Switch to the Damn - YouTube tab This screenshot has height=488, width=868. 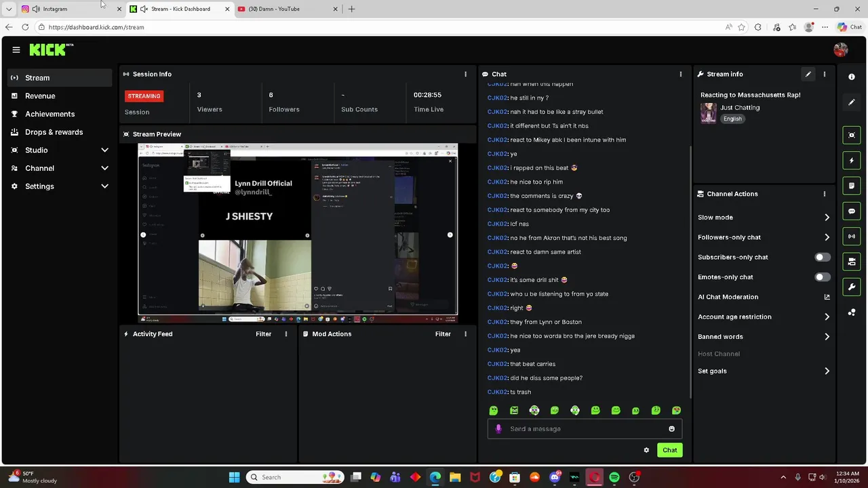tap(288, 9)
